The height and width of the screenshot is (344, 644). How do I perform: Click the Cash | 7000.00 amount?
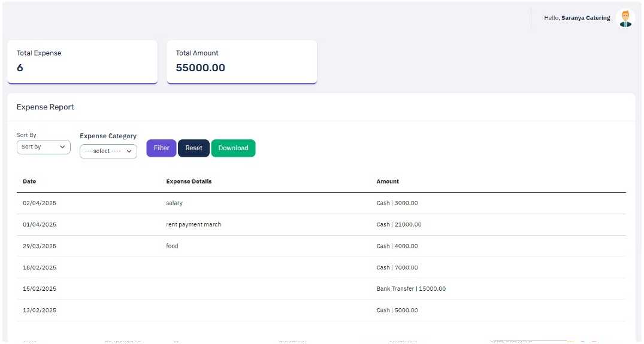coord(397,268)
